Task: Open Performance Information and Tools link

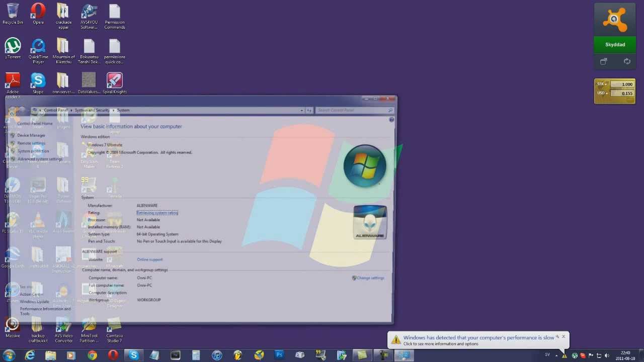Action: [45, 311]
